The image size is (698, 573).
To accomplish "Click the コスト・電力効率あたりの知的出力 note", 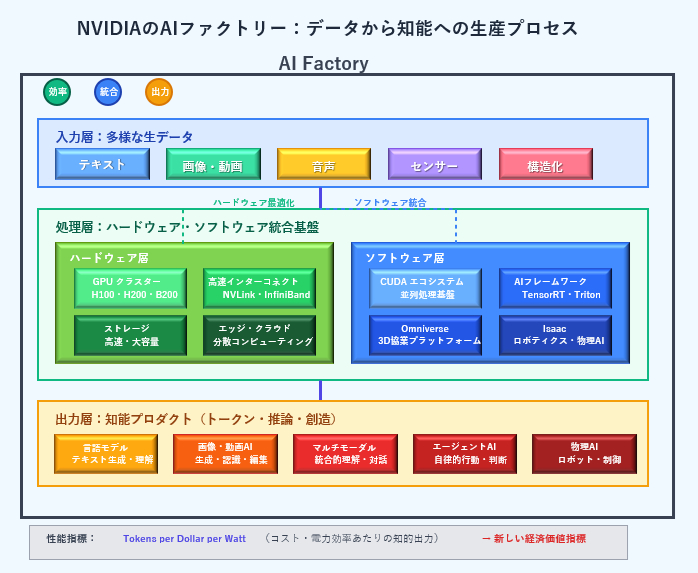I will coord(352,539).
